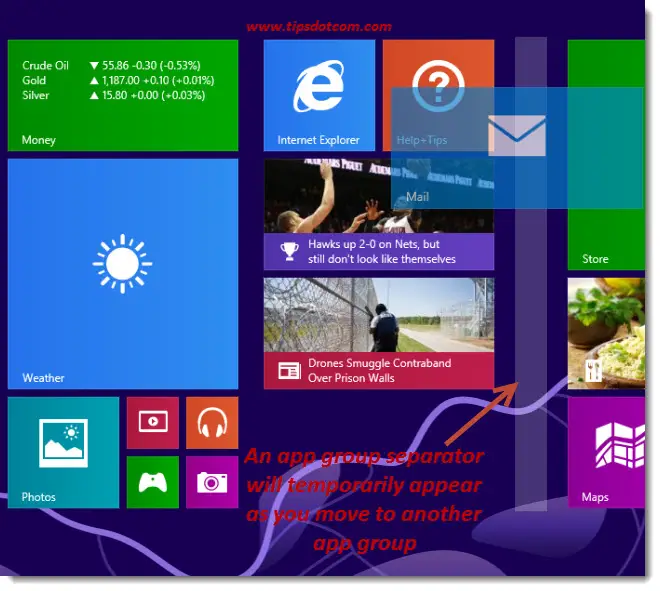
Task: Open the Camera tile
Action: 212,482
